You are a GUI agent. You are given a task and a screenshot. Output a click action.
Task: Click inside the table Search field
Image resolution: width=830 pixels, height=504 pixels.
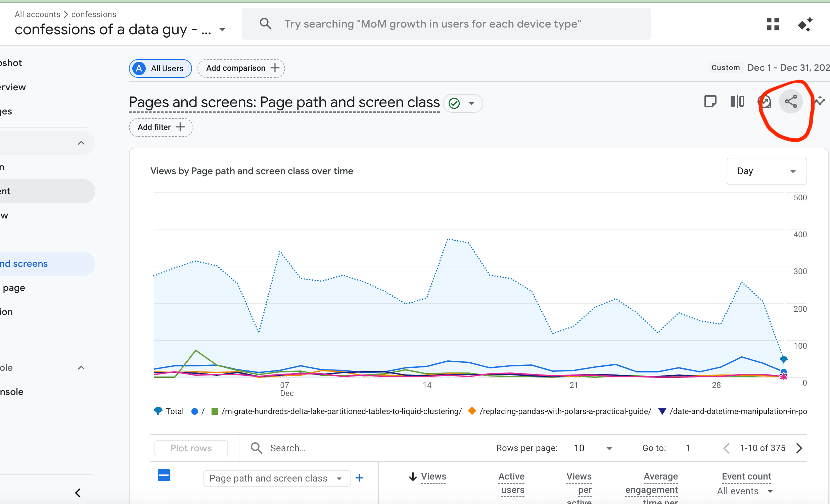[303, 448]
